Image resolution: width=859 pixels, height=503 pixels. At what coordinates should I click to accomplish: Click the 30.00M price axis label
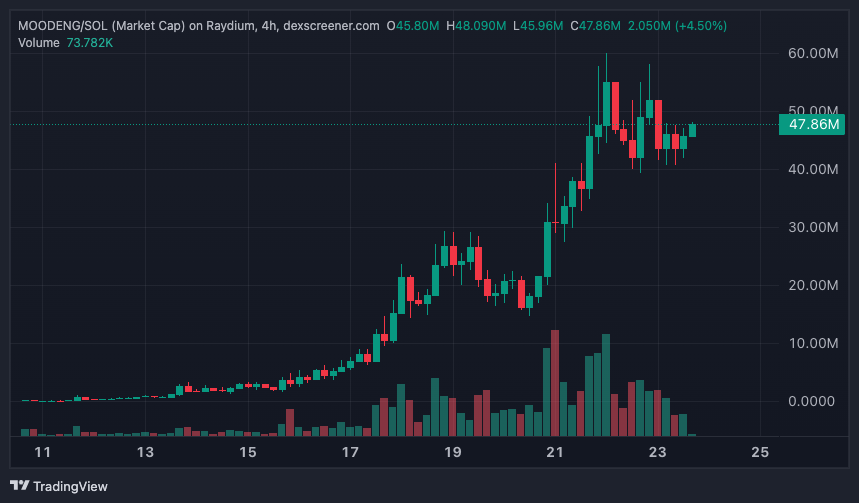pyautogui.click(x=813, y=227)
